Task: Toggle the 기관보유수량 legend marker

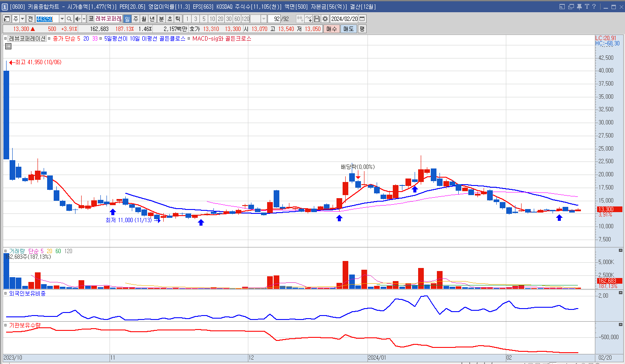Action: [6, 325]
